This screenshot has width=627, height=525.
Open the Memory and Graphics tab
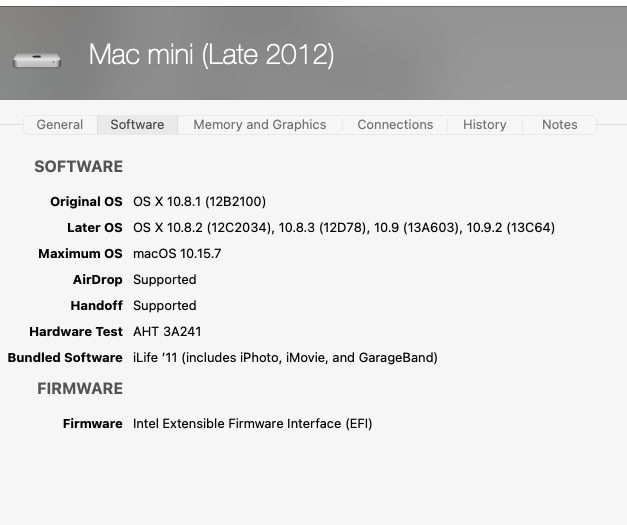(x=259, y=125)
